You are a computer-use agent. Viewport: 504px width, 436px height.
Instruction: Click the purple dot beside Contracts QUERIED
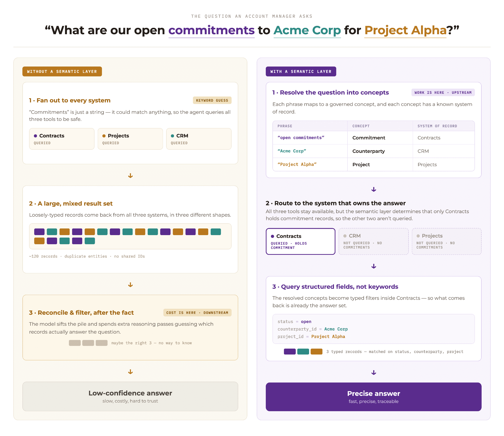(x=35, y=136)
